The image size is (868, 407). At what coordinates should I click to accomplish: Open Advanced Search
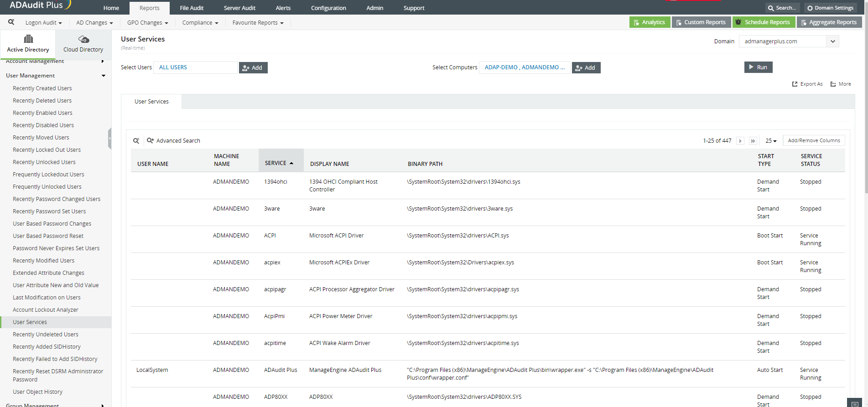[x=173, y=141]
